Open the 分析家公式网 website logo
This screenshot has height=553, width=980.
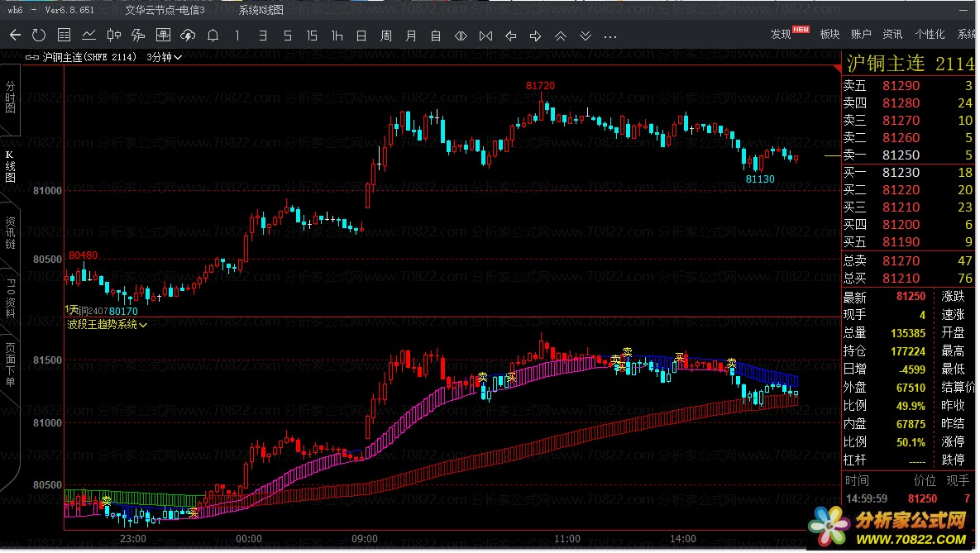coord(888,527)
